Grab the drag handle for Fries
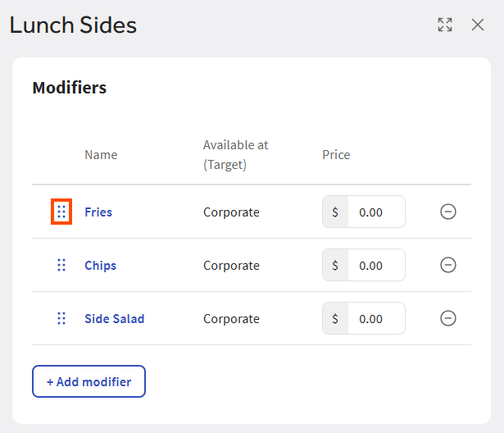 click(61, 212)
